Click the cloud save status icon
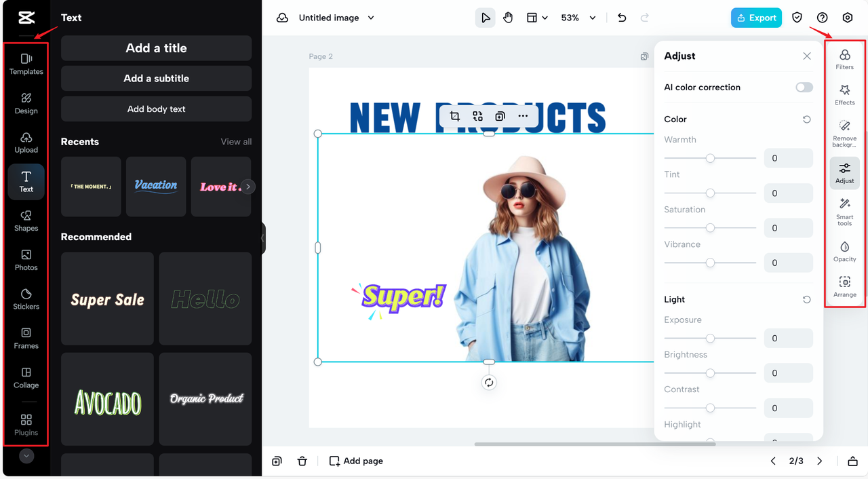 (x=282, y=18)
